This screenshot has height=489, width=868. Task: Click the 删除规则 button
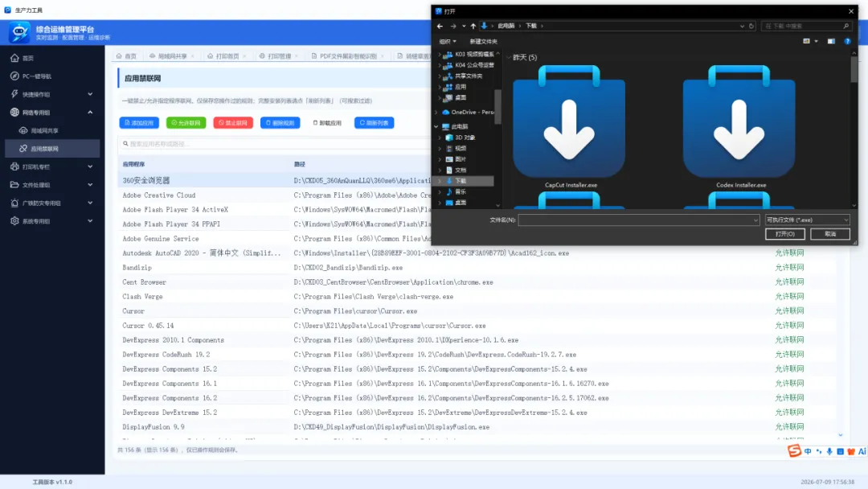click(x=280, y=123)
